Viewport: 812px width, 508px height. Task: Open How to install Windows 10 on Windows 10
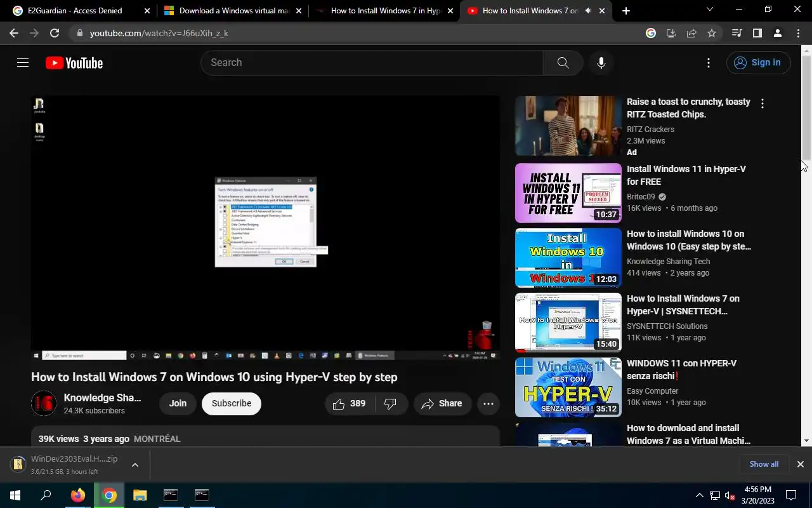689,240
